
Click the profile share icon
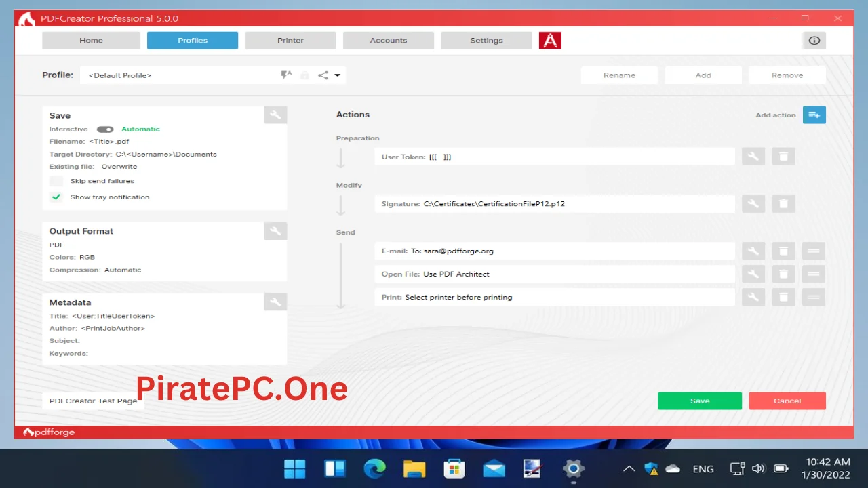pos(323,75)
